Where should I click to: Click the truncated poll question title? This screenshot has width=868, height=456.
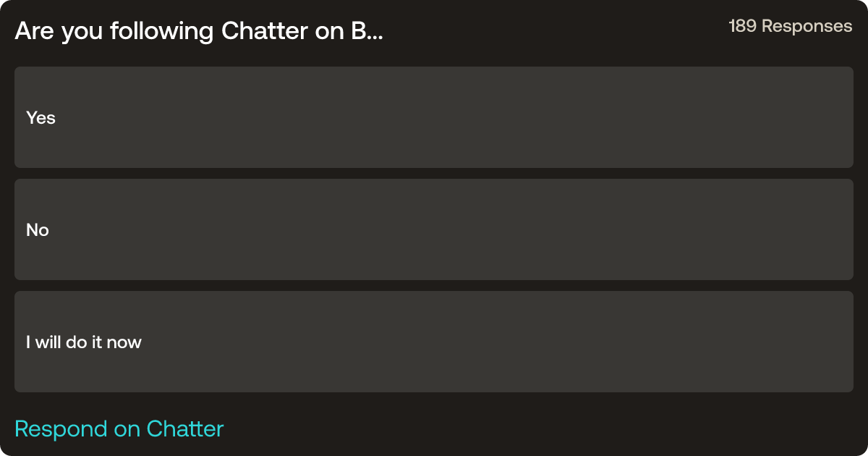point(198,31)
